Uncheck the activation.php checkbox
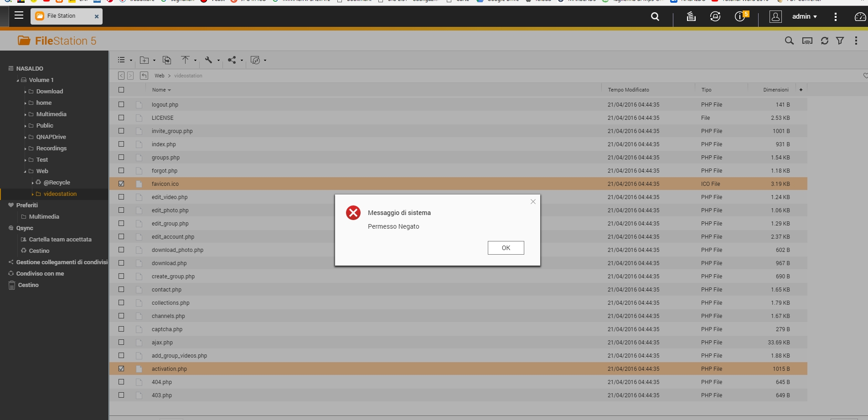Viewport: 868px width, 420px height. click(x=121, y=369)
